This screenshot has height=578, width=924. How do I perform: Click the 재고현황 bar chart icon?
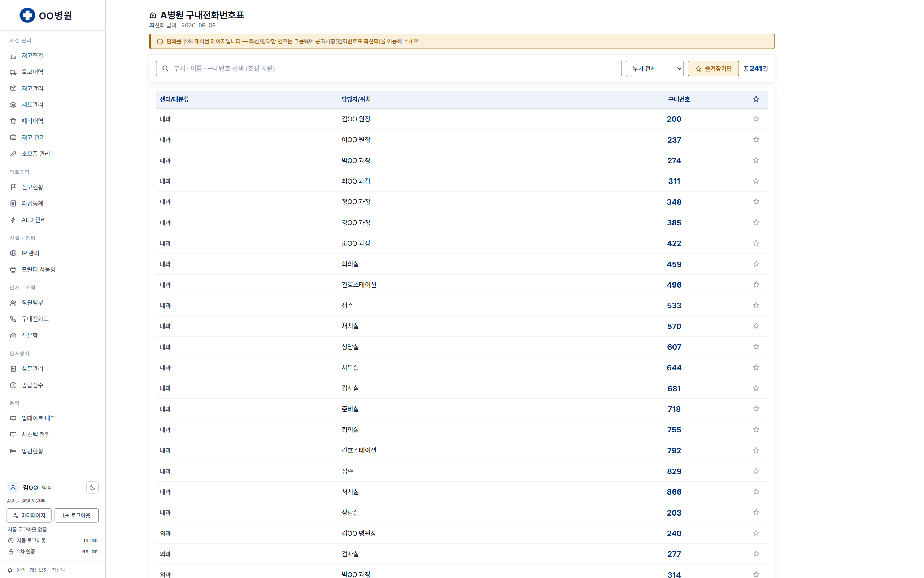pos(13,56)
